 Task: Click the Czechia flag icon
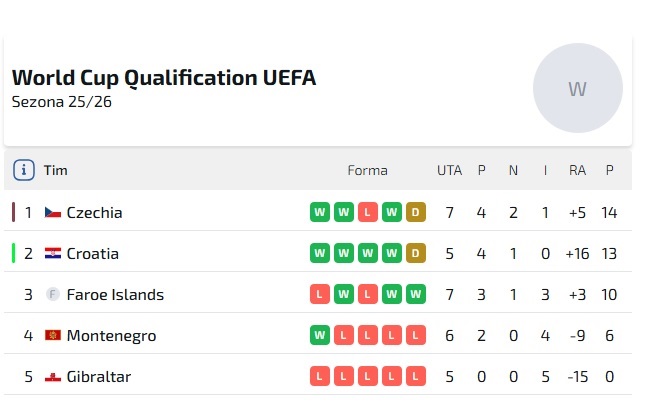pos(53,212)
